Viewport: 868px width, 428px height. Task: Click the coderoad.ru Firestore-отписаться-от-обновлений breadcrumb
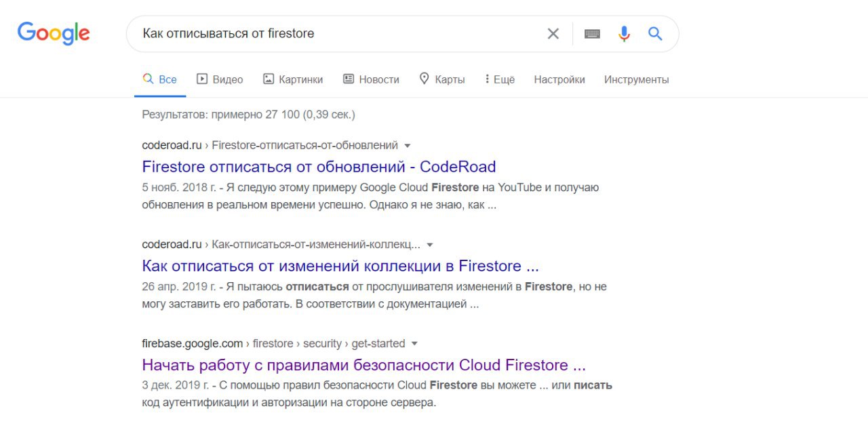coord(270,145)
